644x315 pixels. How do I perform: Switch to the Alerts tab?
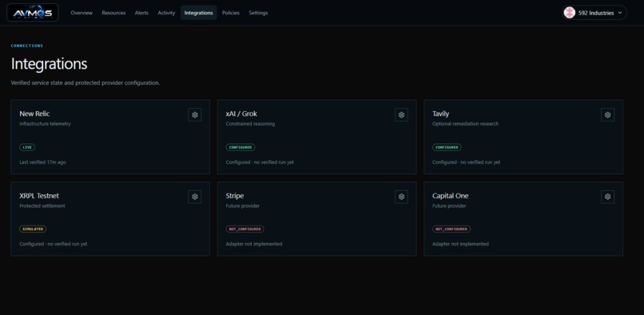[x=141, y=13]
